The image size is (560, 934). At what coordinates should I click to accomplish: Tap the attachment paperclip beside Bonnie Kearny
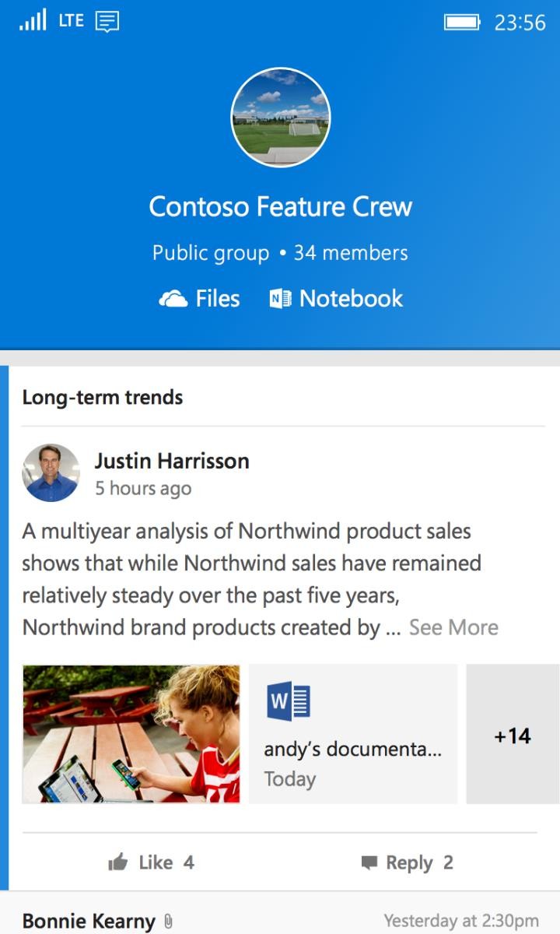coord(168,922)
